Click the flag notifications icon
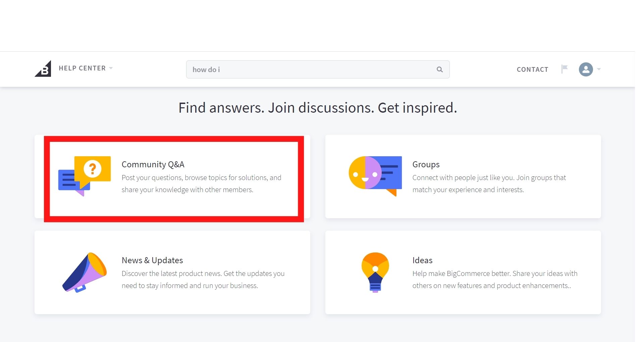 565,69
